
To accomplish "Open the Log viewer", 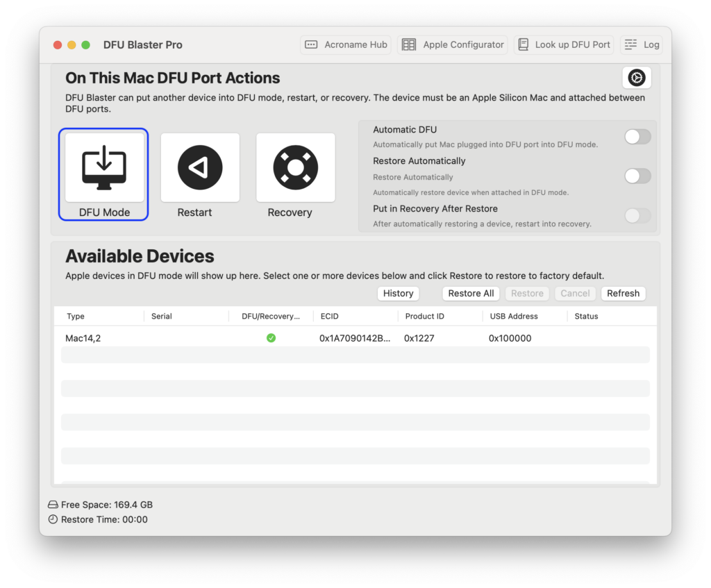I will (x=642, y=44).
